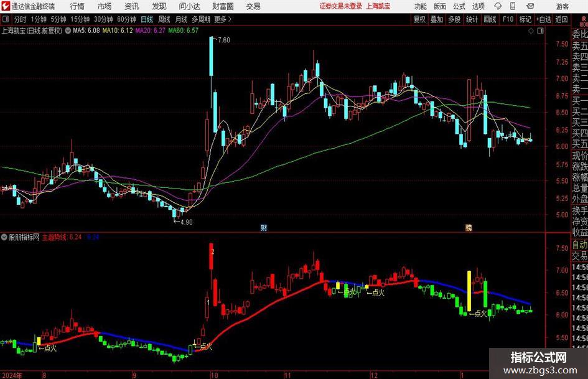Expand the 更多 periods chevron
This screenshot has height=379, width=588.
(230, 19)
